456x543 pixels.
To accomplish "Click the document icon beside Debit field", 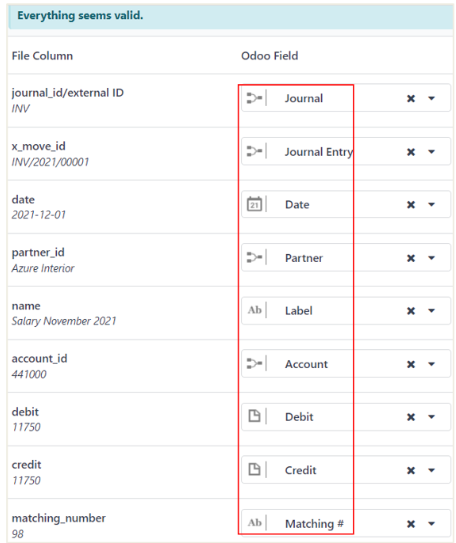I will [254, 416].
